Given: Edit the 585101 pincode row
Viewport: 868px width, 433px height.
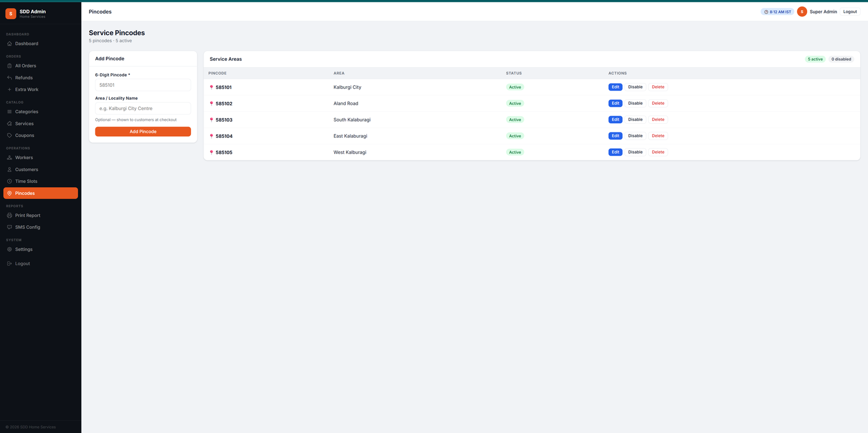Looking at the screenshot, I should pos(615,87).
